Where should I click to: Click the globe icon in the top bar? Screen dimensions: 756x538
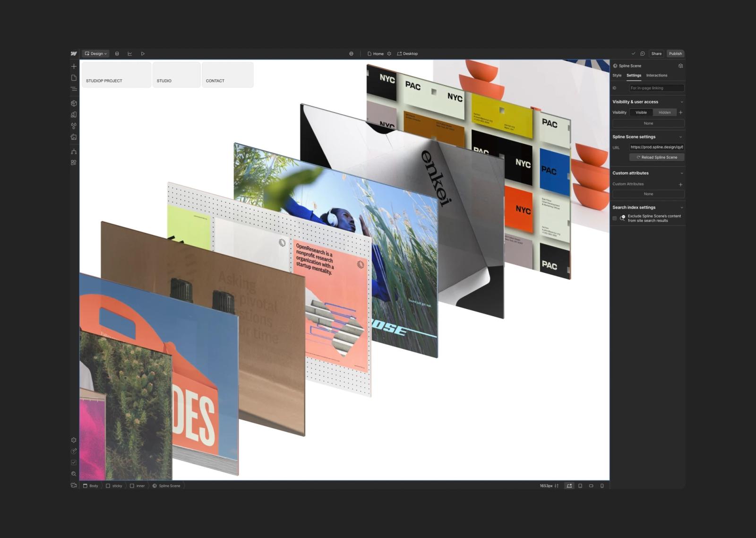coord(351,53)
